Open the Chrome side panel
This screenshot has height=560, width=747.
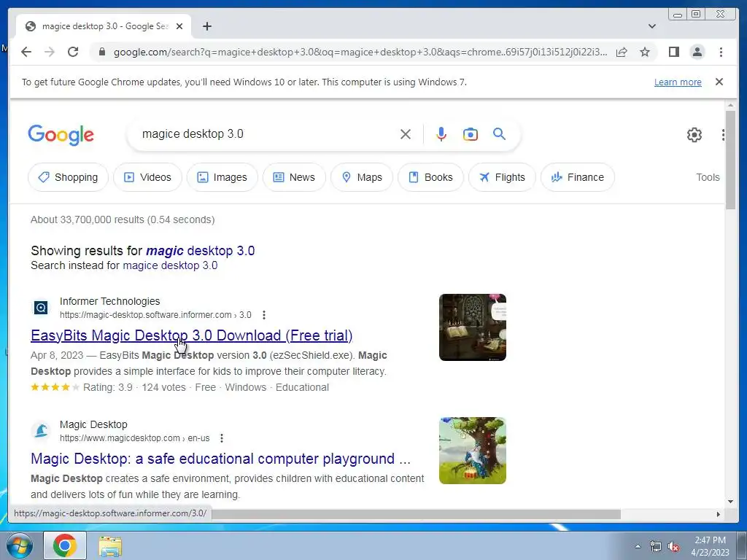(x=673, y=52)
